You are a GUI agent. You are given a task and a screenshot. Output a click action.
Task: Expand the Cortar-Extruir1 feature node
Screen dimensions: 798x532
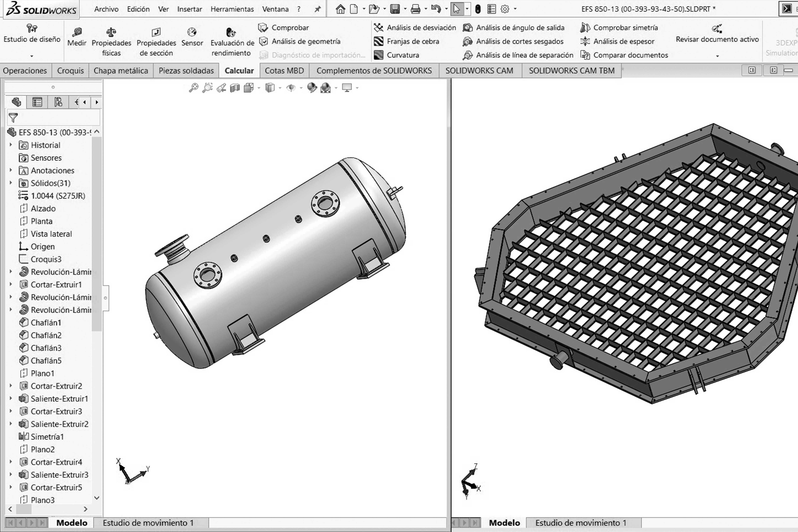coord(11,284)
